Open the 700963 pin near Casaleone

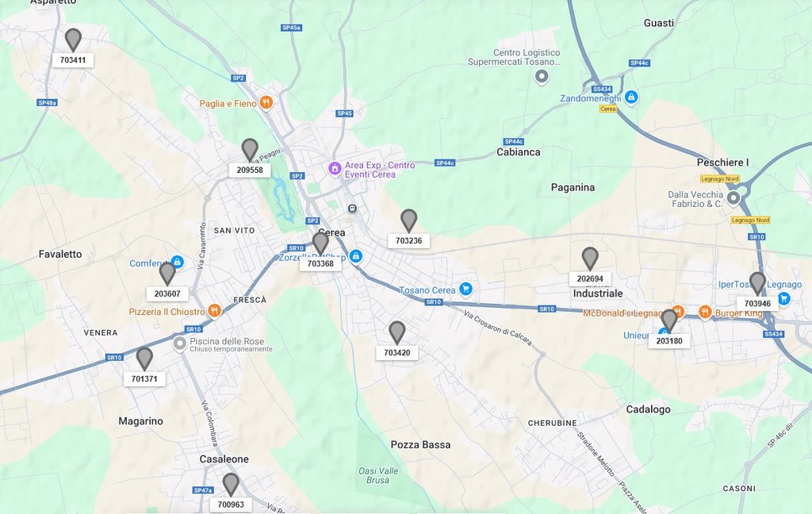pyautogui.click(x=231, y=485)
